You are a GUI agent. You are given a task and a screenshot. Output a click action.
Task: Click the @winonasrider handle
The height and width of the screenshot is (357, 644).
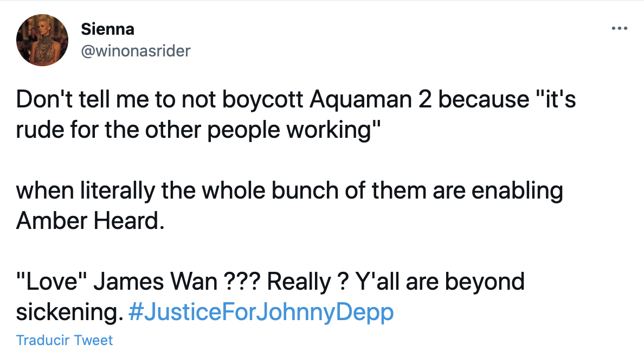[136, 51]
